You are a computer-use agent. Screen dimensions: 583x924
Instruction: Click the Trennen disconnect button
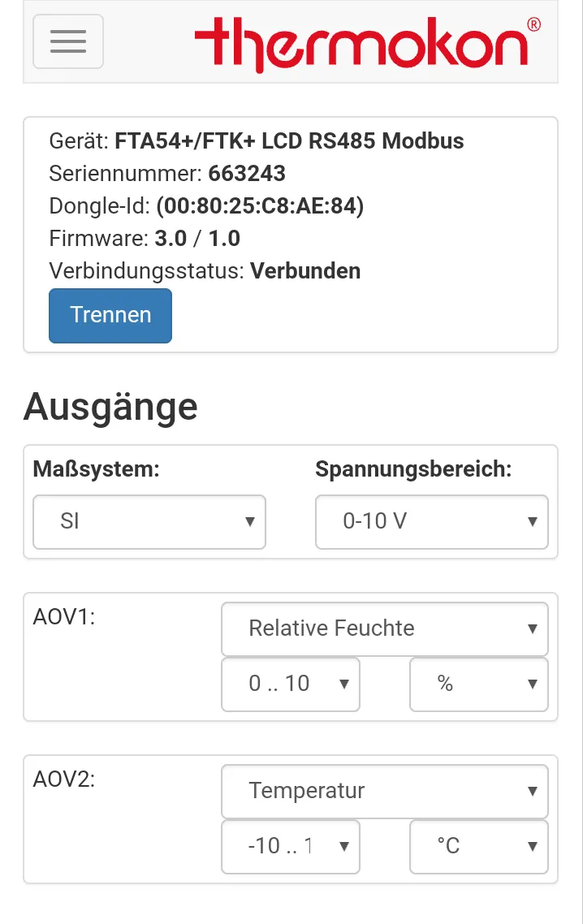pos(110,315)
